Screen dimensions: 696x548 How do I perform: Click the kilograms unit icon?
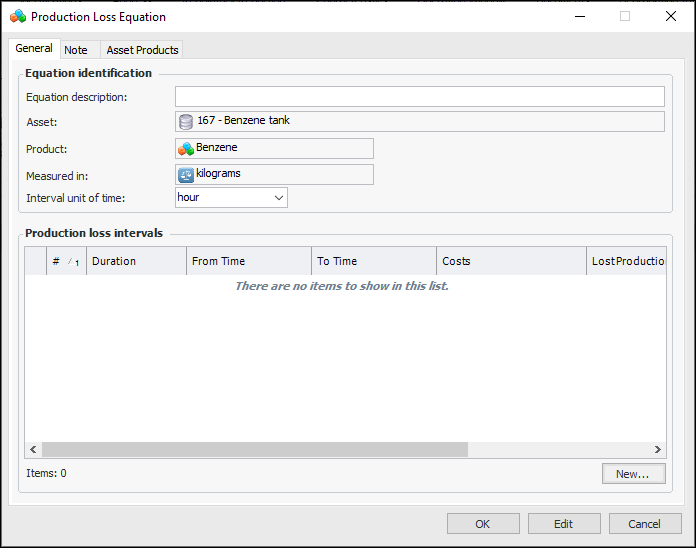click(x=186, y=175)
